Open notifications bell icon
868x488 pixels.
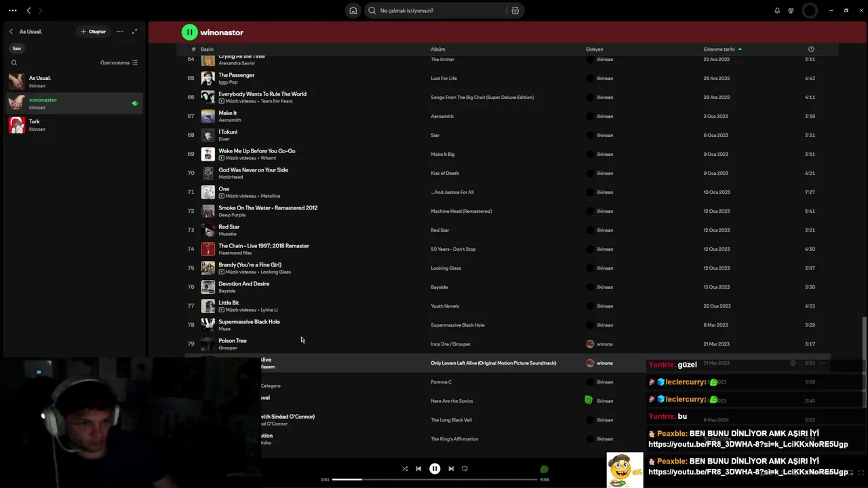click(x=777, y=10)
